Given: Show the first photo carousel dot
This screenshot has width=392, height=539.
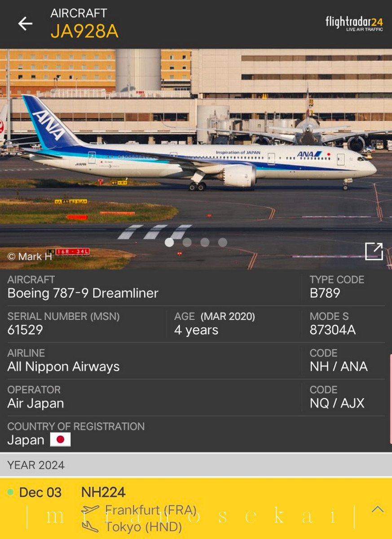Looking at the screenshot, I should click(x=169, y=243).
